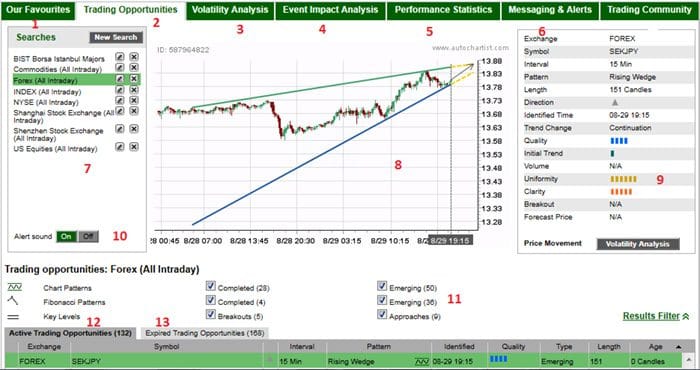Select Shenzhen Stock Exchange (All Intraday) search
Image resolution: width=700 pixels, height=370 pixels.
click(x=58, y=135)
